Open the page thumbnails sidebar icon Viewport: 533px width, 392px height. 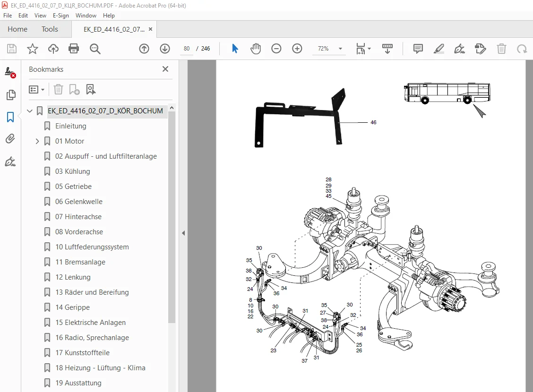[10, 95]
